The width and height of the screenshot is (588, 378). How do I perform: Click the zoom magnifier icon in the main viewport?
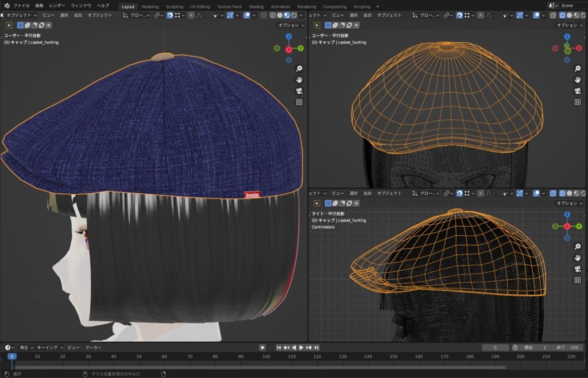(299, 68)
